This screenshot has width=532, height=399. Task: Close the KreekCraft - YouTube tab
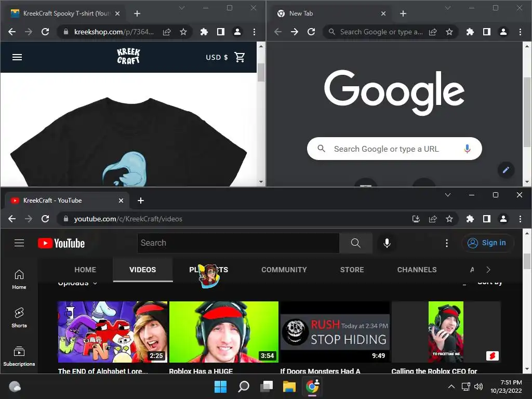(121, 201)
